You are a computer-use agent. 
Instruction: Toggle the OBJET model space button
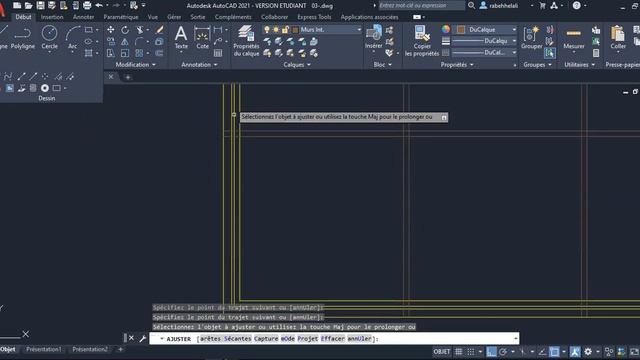pyautogui.click(x=442, y=351)
